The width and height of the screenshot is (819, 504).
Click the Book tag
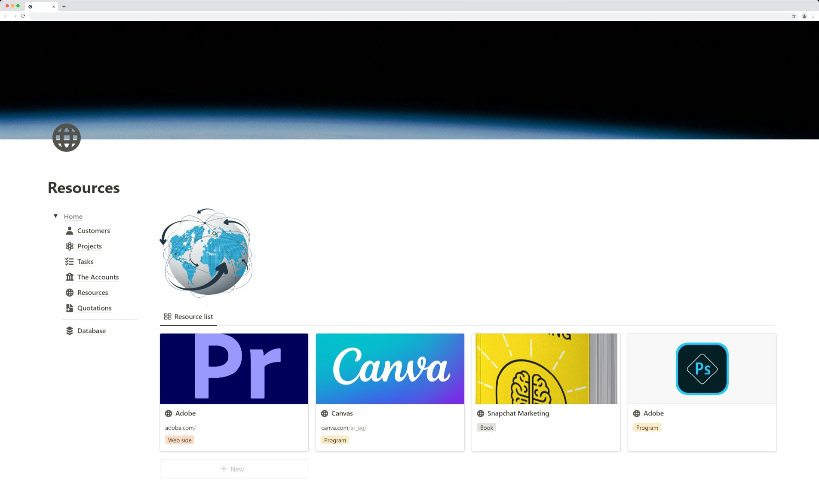point(487,428)
